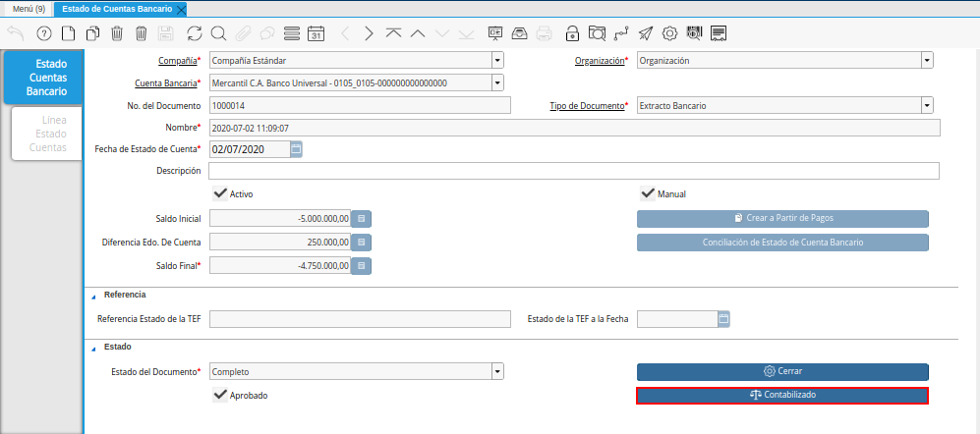Click the Cerrar button

pos(782,372)
